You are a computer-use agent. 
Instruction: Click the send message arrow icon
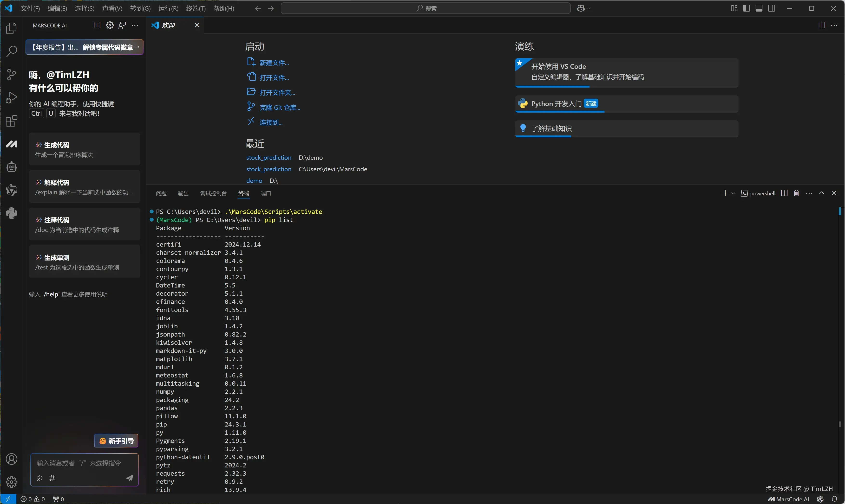coord(130,478)
